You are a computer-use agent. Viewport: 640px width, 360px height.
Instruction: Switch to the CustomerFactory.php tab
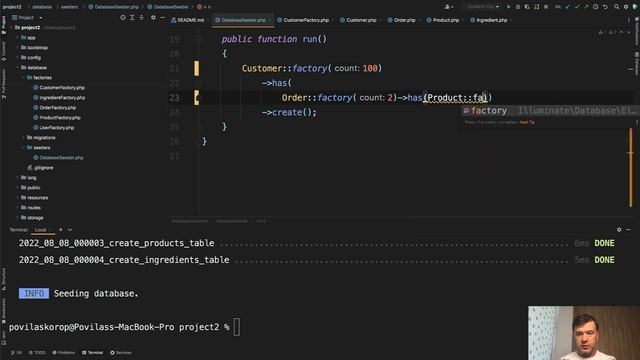pyautogui.click(x=303, y=20)
